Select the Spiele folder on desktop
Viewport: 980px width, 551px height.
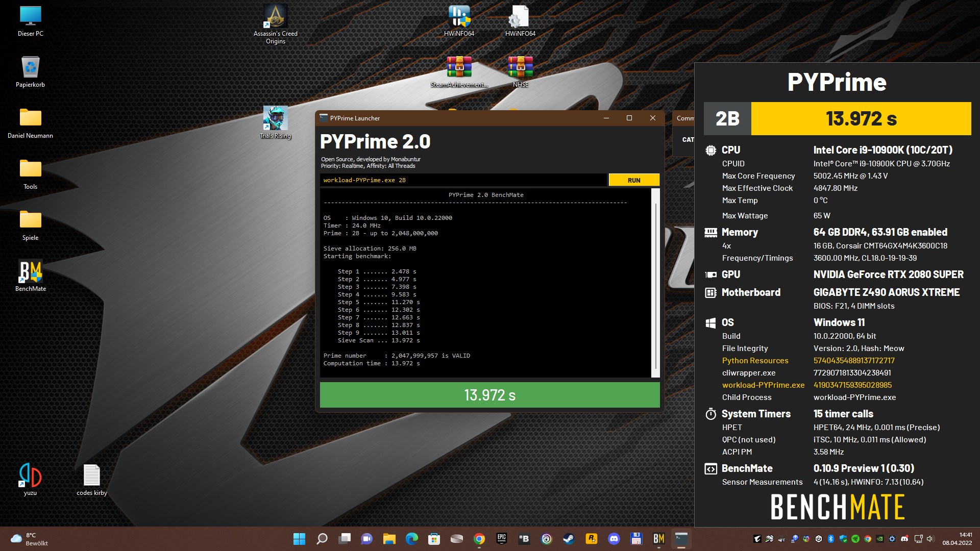point(31,225)
